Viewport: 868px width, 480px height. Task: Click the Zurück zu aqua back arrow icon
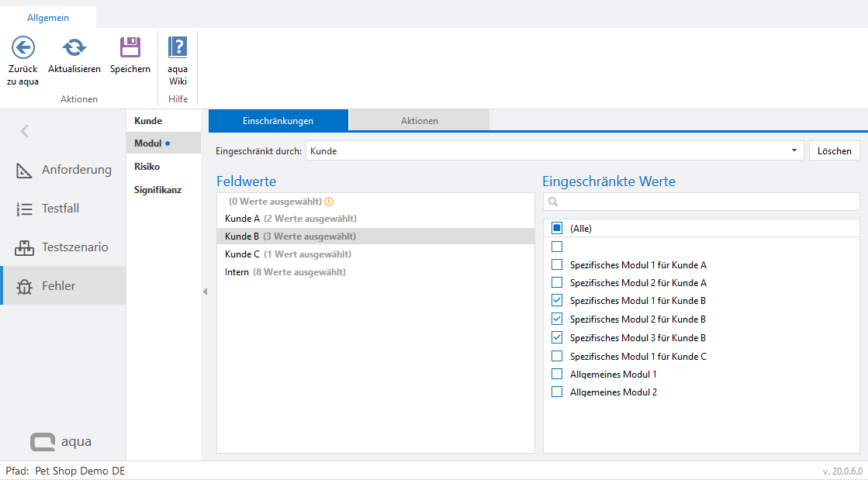[23, 48]
